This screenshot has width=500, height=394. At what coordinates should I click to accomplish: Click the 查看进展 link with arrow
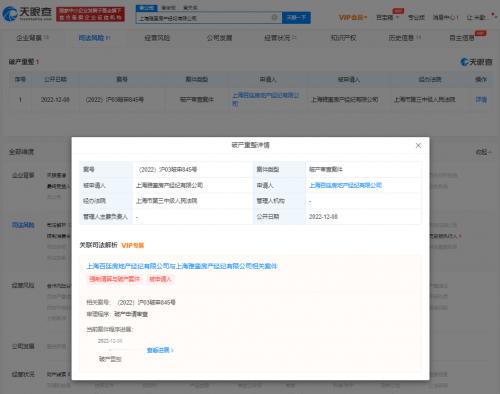pos(160,350)
